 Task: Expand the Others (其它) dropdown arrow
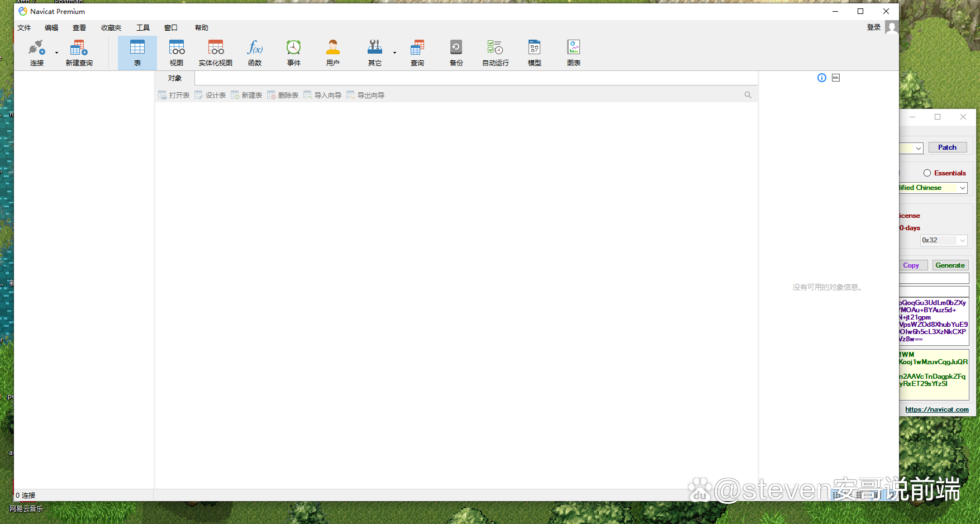click(394, 53)
